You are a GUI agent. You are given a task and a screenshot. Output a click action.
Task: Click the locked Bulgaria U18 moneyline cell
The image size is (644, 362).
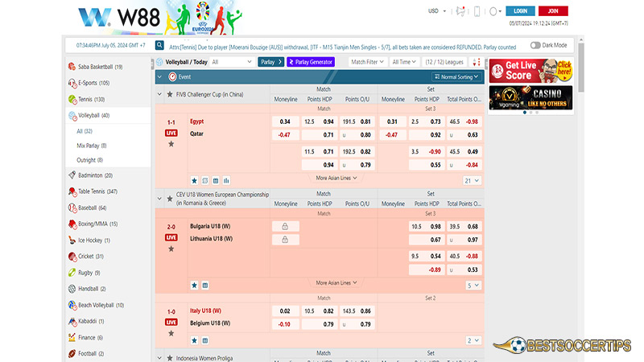click(x=285, y=227)
